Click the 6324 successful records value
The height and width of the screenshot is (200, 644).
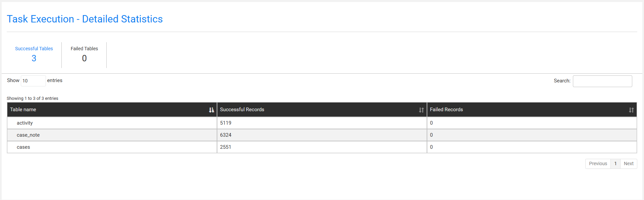(x=226, y=135)
